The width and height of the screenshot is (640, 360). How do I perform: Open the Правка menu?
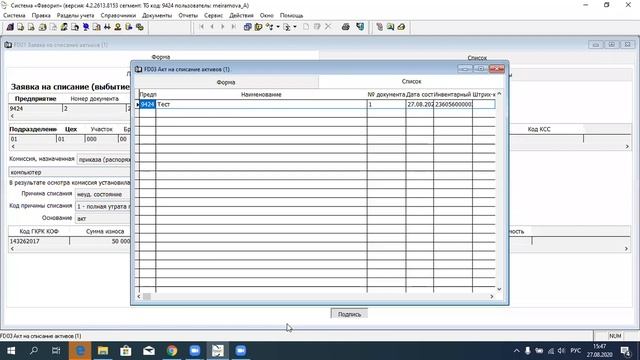pos(41,16)
